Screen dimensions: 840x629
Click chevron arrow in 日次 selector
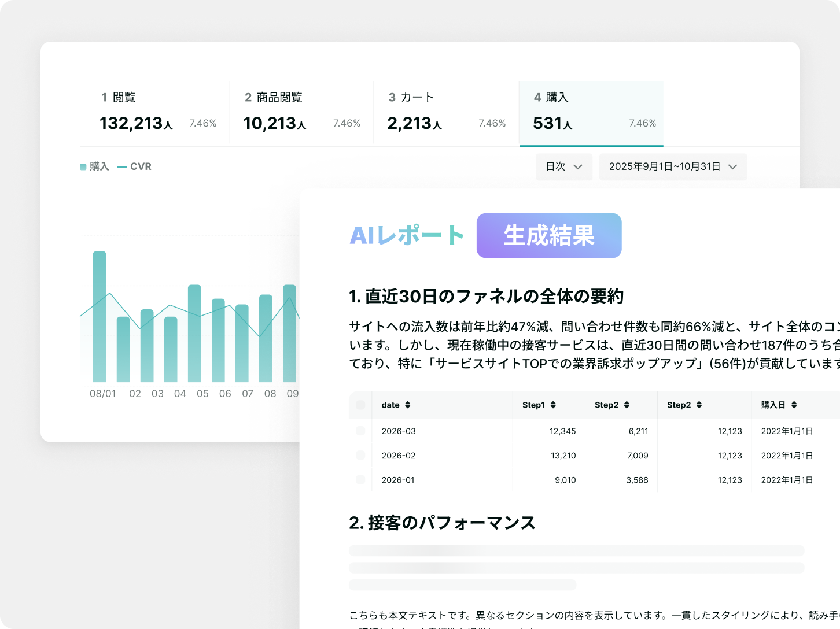577,166
